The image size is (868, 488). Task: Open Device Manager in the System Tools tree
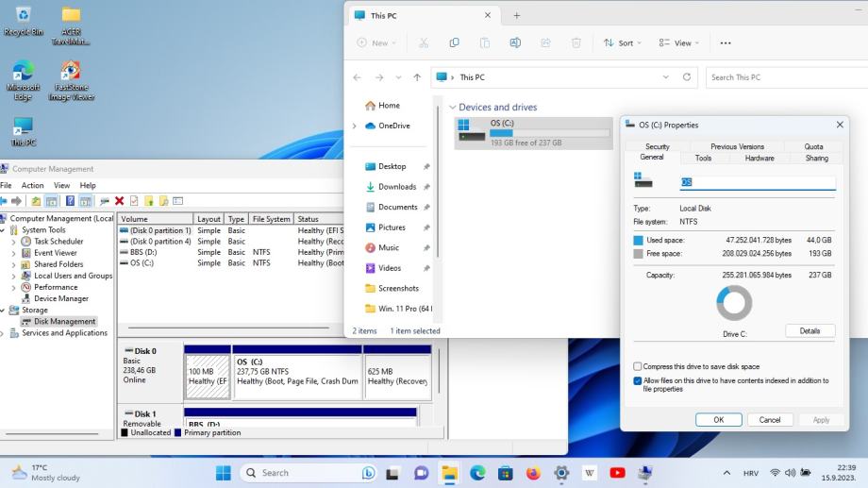point(60,298)
